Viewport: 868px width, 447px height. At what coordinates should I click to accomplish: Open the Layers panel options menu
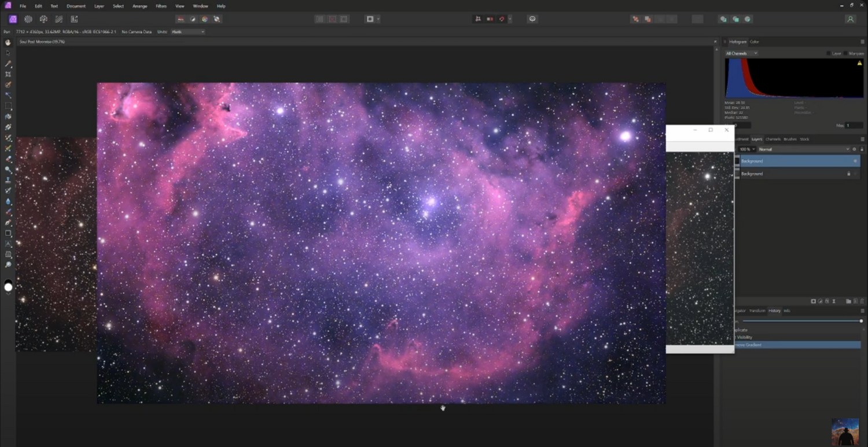pos(862,139)
